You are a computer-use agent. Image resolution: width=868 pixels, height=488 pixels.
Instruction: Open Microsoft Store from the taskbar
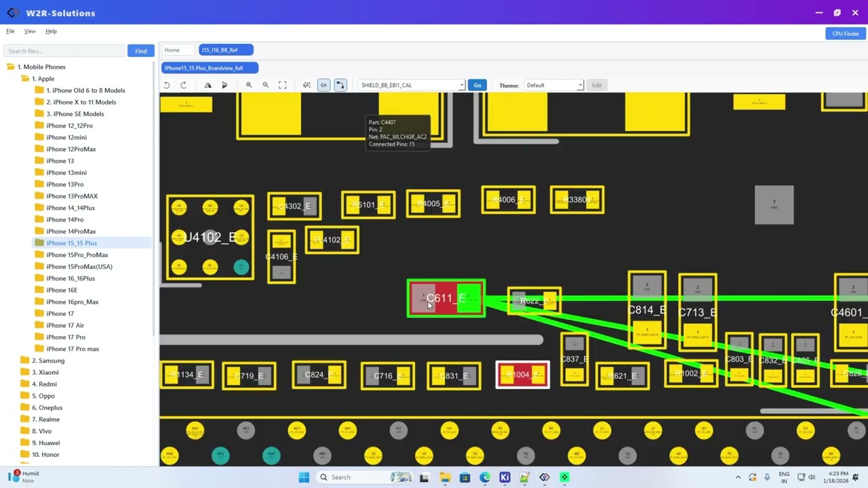pyautogui.click(x=465, y=477)
